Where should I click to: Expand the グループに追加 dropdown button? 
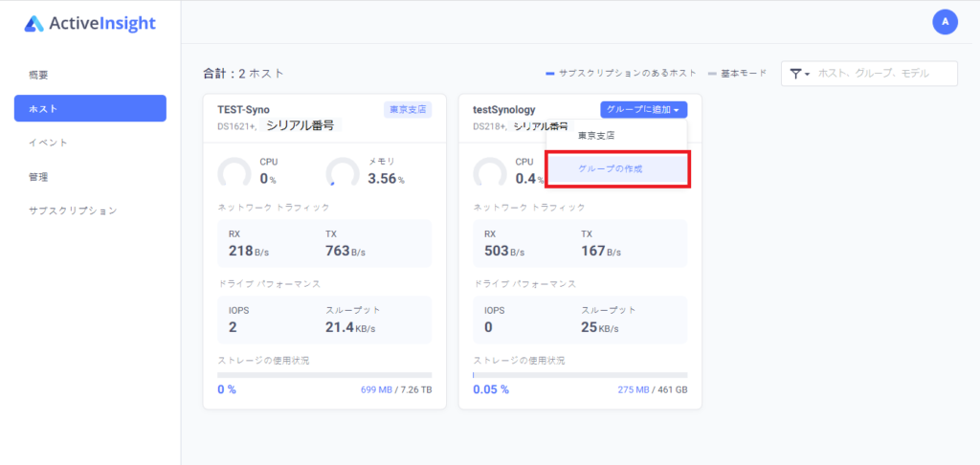(643, 110)
